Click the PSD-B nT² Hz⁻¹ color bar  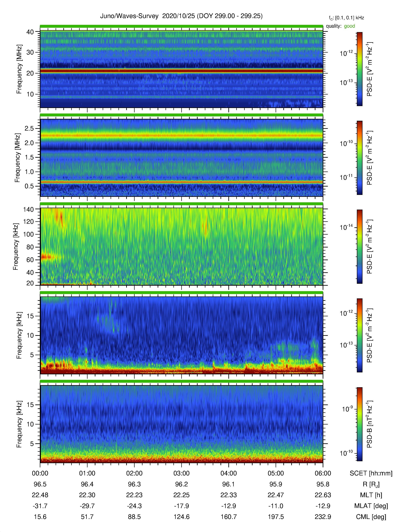[359, 424]
